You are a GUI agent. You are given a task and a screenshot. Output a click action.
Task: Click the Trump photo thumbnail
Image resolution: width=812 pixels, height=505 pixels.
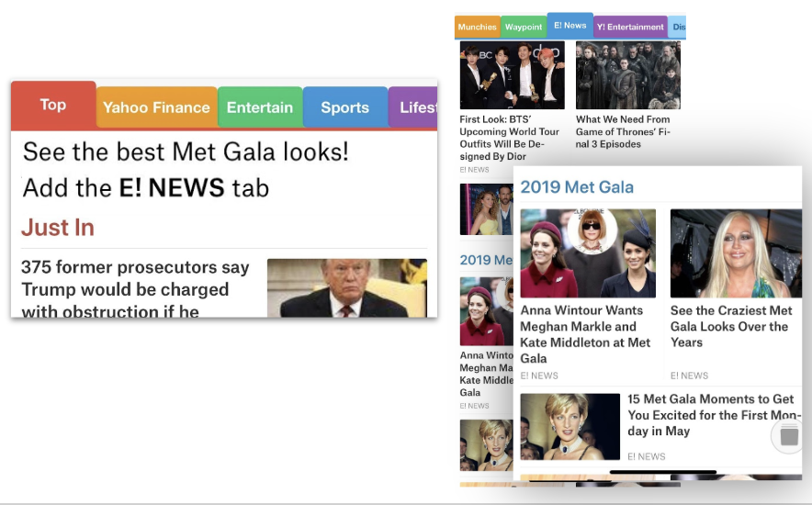click(346, 288)
